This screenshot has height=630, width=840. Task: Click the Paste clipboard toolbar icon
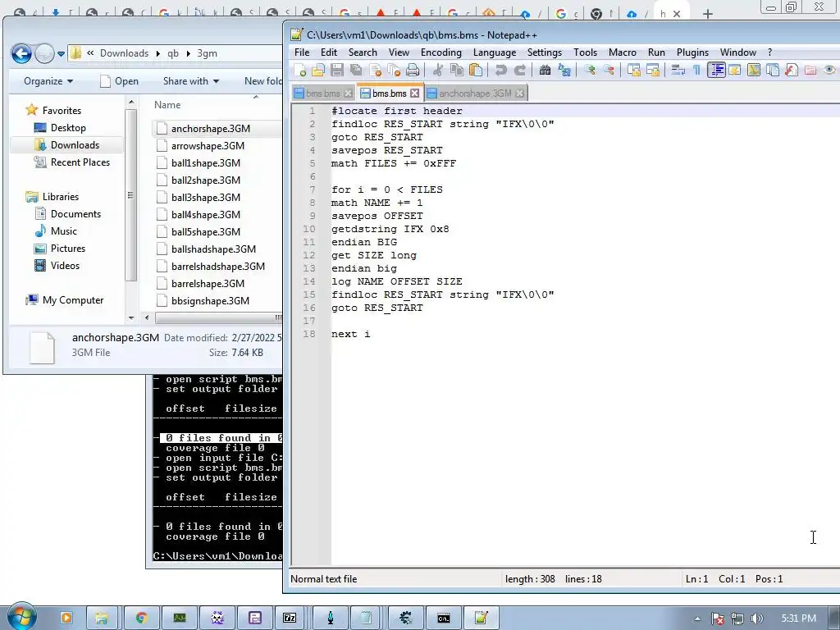coord(475,71)
